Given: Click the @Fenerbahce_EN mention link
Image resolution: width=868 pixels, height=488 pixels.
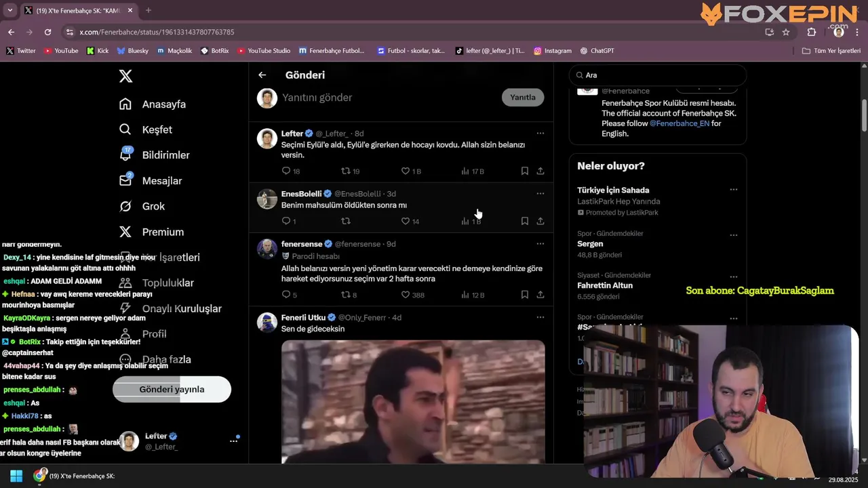Looking at the screenshot, I should [679, 123].
